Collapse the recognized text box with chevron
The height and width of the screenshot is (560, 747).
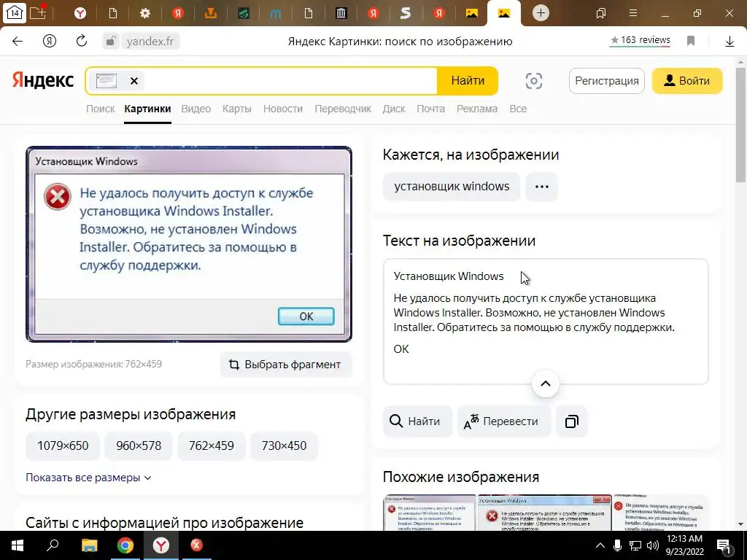pyautogui.click(x=546, y=384)
